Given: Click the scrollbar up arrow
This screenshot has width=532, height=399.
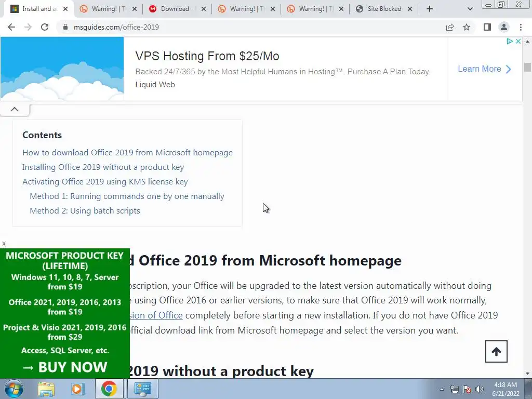Looking at the screenshot, I should tap(527, 42).
